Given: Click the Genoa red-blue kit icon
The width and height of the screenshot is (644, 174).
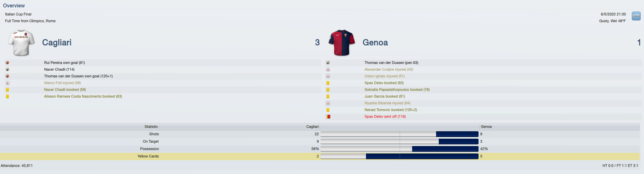Looking at the screenshot, I should click(342, 43).
